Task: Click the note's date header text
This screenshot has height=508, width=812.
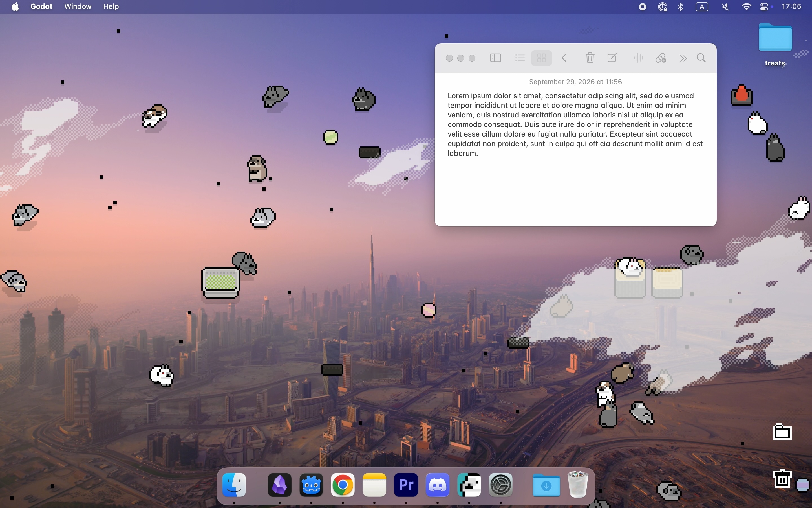Action: click(575, 82)
